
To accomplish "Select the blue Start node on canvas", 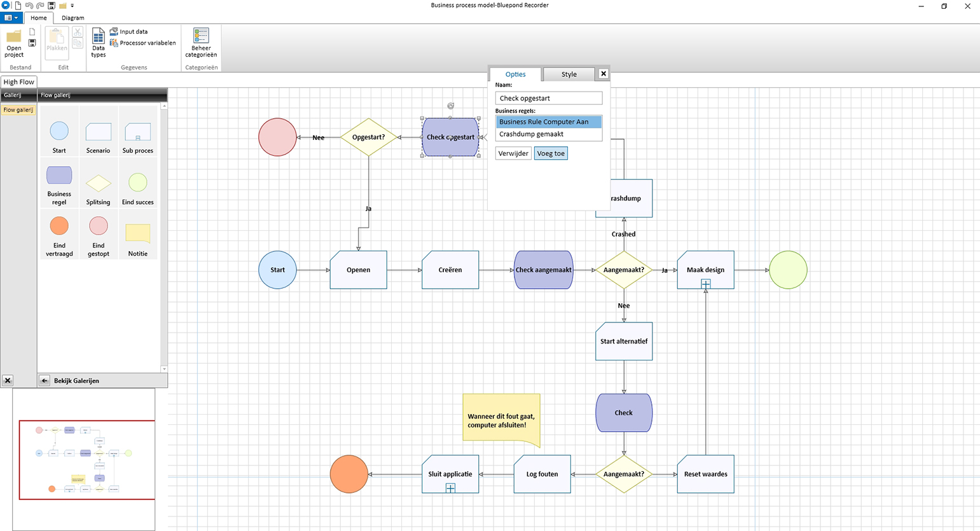I will click(x=278, y=270).
